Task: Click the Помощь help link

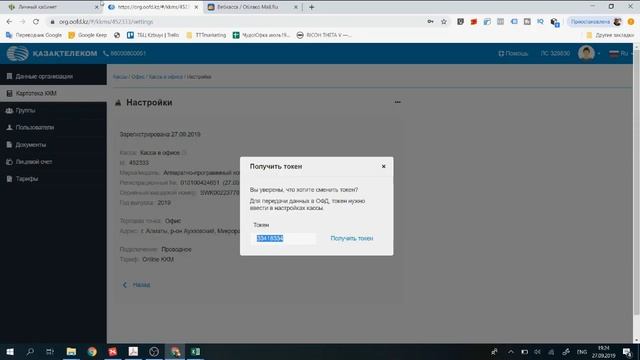Action: coord(513,53)
